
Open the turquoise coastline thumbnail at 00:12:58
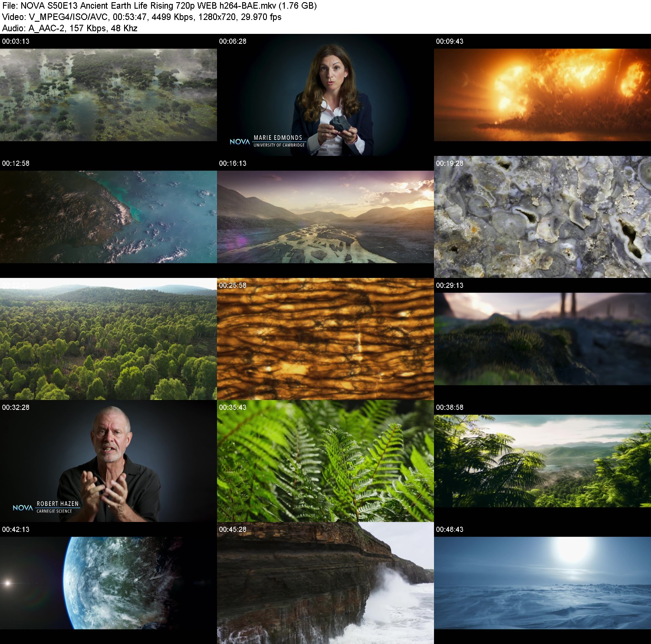coord(108,217)
